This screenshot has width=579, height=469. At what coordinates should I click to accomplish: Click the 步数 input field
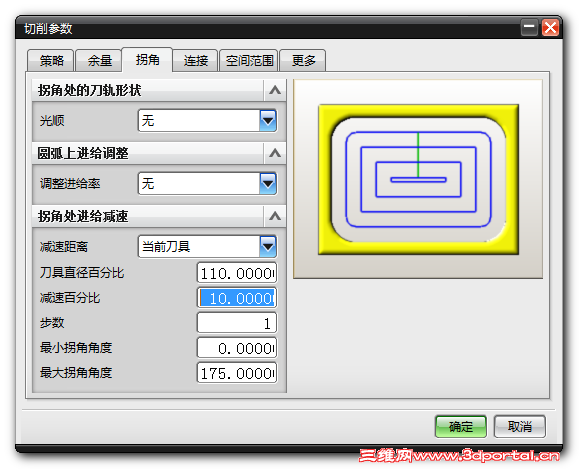pyautogui.click(x=237, y=323)
